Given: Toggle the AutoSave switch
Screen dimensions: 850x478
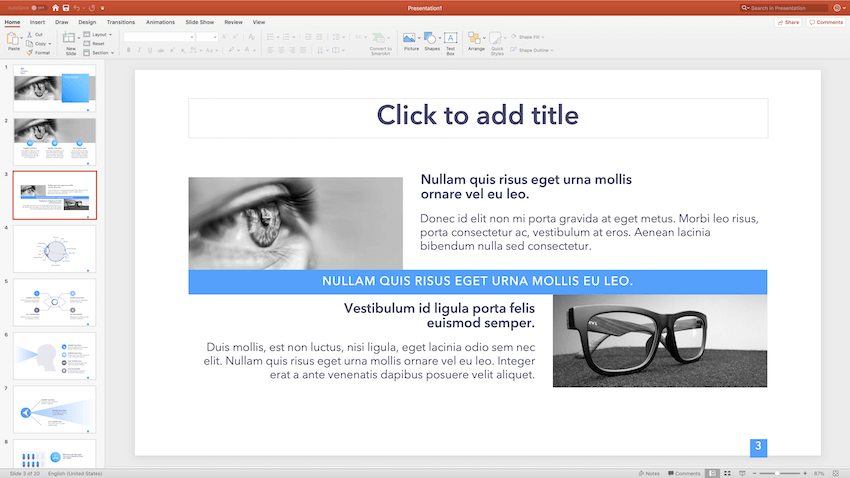Looking at the screenshot, I should (x=38, y=8).
